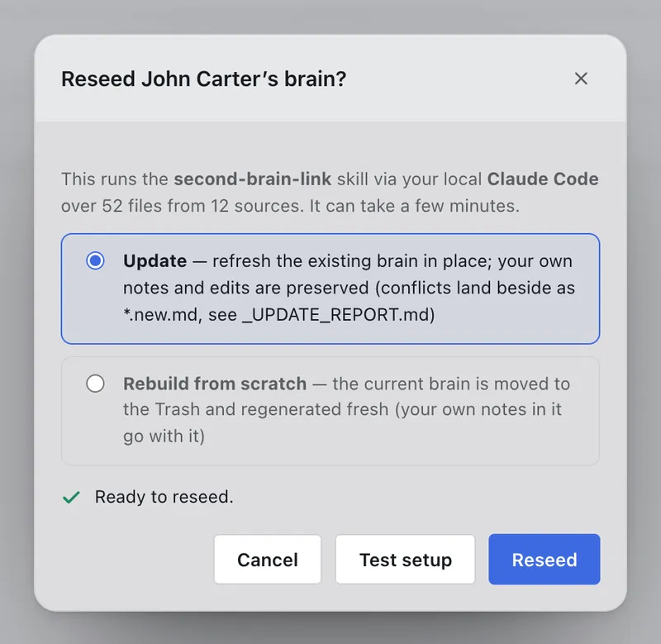661x644 pixels.
Task: Click the green checkmark status icon
Action: tap(71, 497)
